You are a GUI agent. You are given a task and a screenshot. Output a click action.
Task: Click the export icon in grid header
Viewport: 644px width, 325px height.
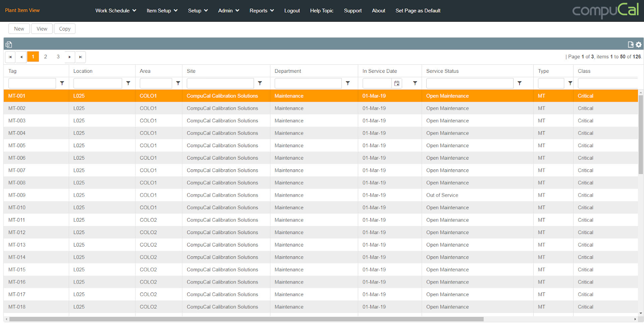[631, 45]
